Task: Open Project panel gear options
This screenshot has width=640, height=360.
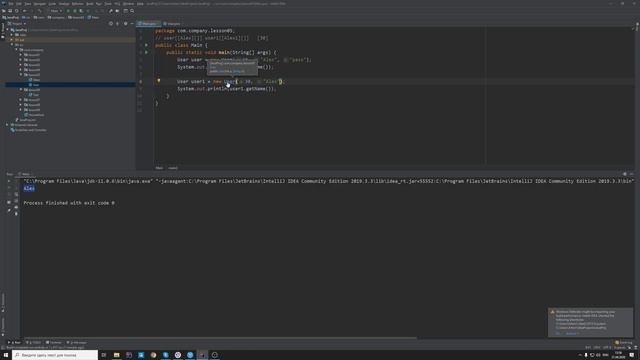Action: 125,24
